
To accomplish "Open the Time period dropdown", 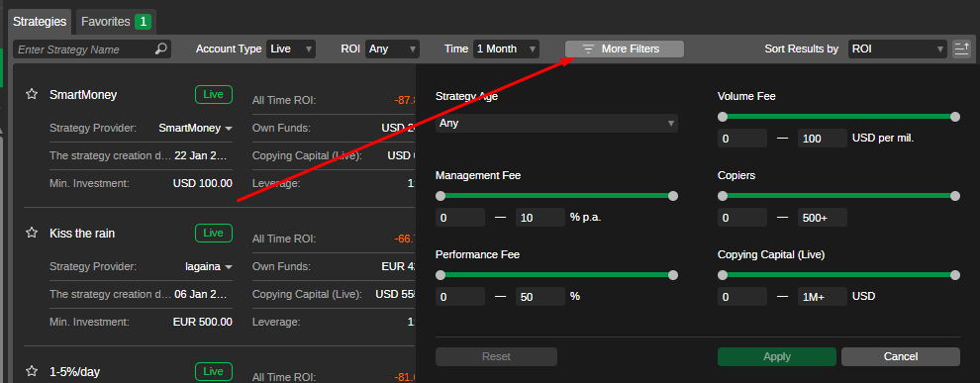I will (506, 48).
